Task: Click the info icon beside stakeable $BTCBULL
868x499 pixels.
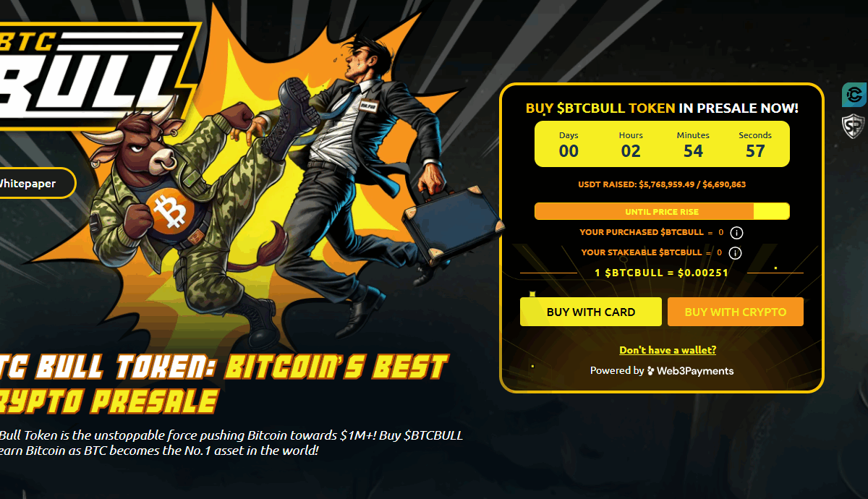Action: [x=735, y=253]
